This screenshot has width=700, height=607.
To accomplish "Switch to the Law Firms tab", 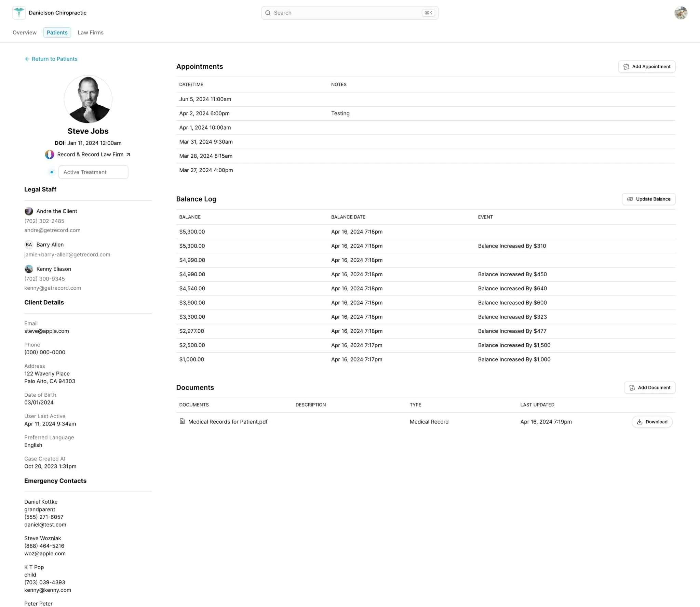I will (91, 32).
